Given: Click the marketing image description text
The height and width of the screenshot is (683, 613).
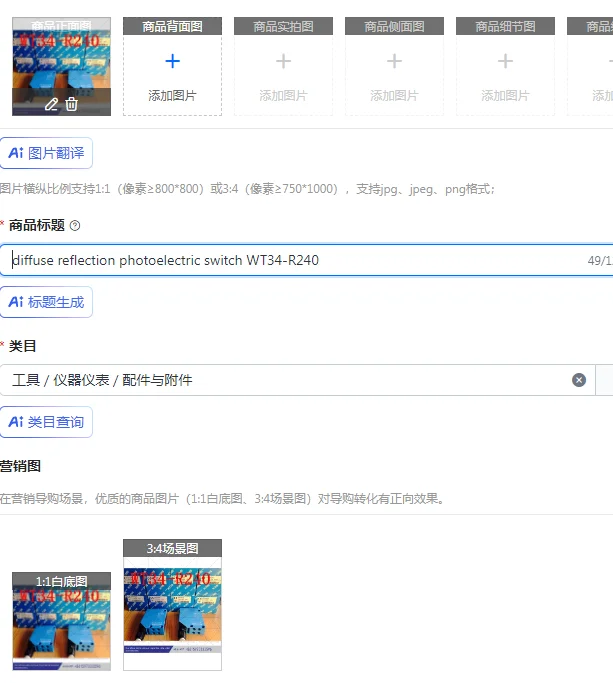Looking at the screenshot, I should click(223, 498).
